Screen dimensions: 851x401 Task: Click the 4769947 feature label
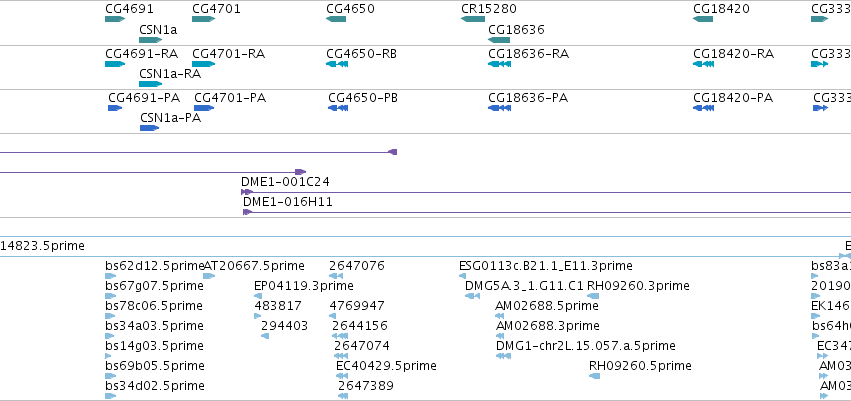[x=357, y=305]
